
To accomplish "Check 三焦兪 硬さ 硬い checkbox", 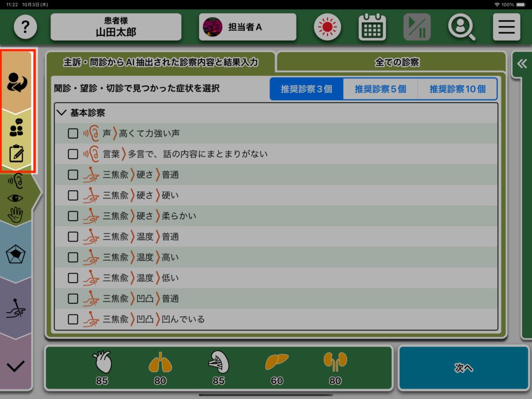I will 73,195.
